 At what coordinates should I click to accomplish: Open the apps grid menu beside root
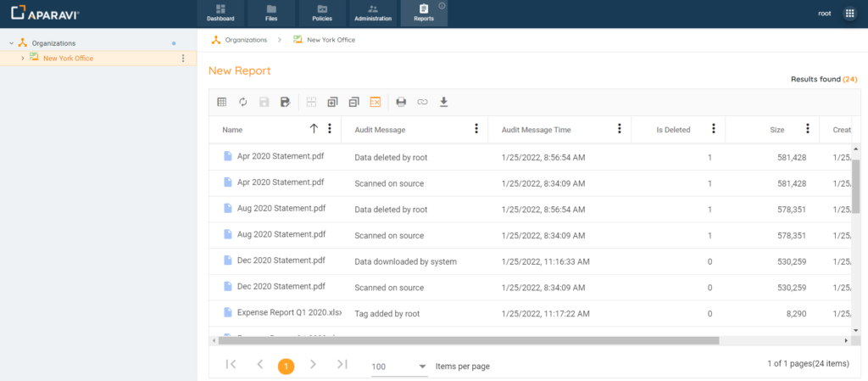[849, 14]
